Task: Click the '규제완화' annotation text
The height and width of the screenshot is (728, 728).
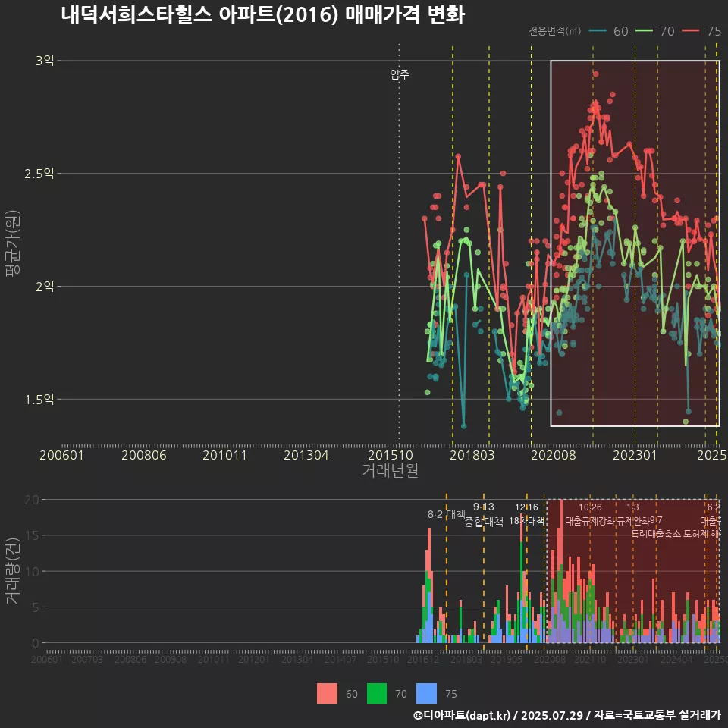Action: [632, 521]
